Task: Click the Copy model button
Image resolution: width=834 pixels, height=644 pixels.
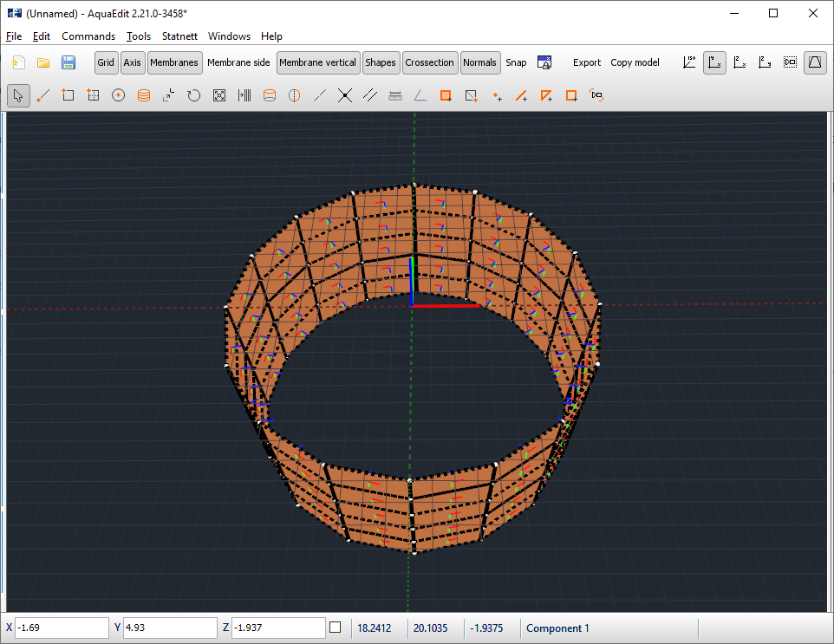Action: (x=635, y=62)
